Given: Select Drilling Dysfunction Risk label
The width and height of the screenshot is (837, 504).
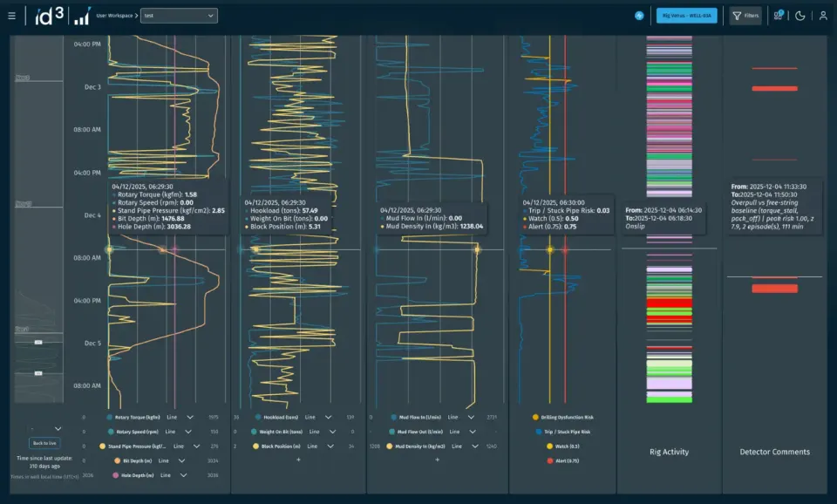Looking at the screenshot, I should pyautogui.click(x=567, y=418).
